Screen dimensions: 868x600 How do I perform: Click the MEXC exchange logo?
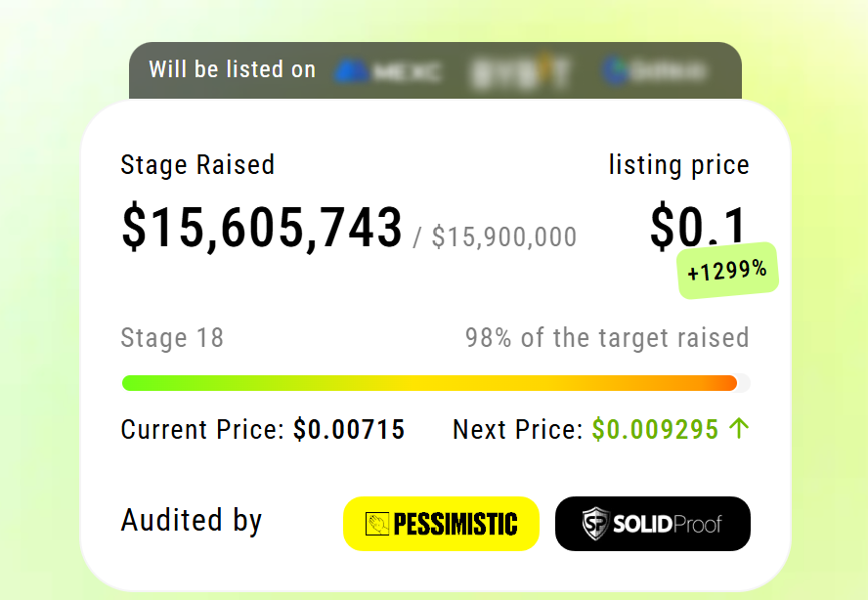click(x=387, y=71)
